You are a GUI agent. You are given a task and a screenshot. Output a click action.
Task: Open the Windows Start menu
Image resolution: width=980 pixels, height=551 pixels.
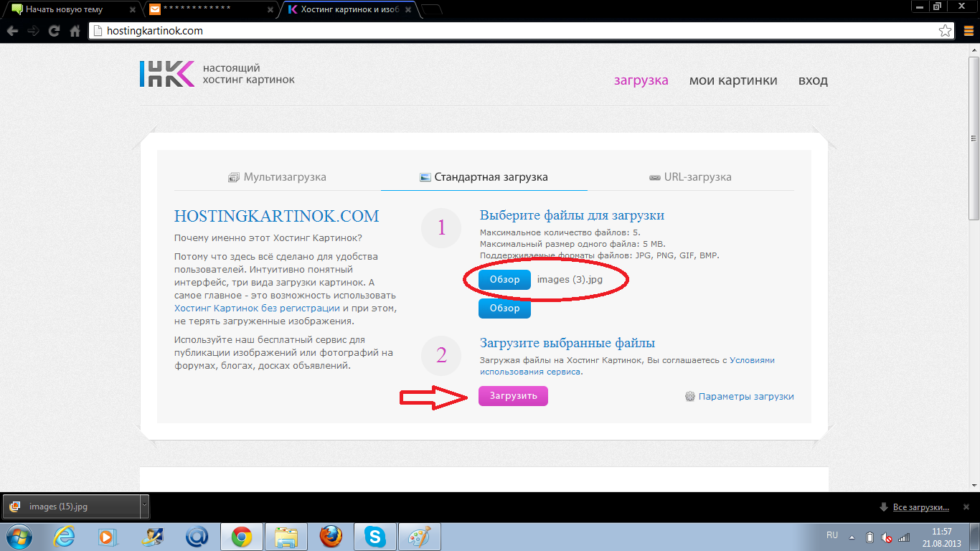(x=19, y=536)
